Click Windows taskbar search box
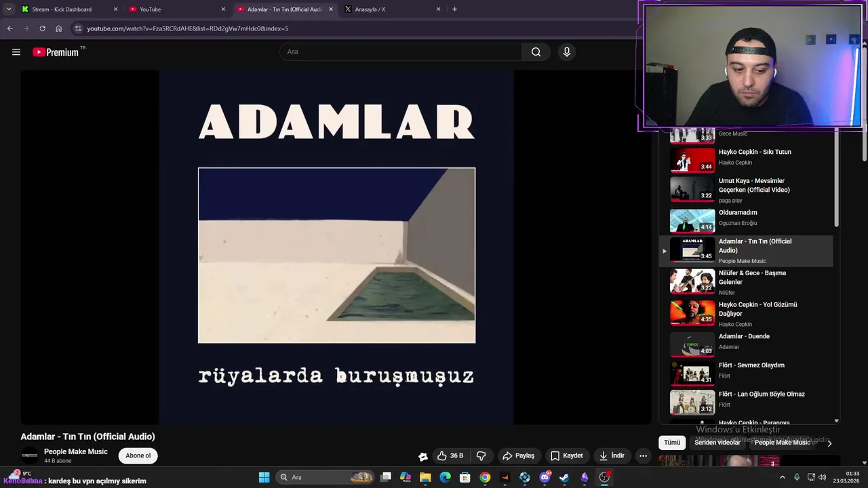Image resolution: width=868 pixels, height=488 pixels. (326, 477)
